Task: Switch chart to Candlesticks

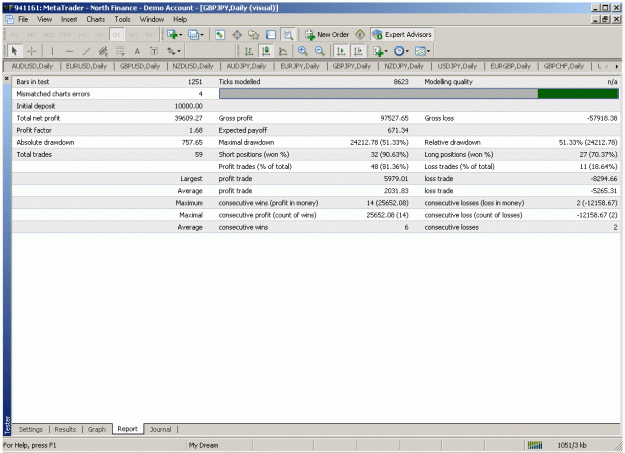Action: 266,51
